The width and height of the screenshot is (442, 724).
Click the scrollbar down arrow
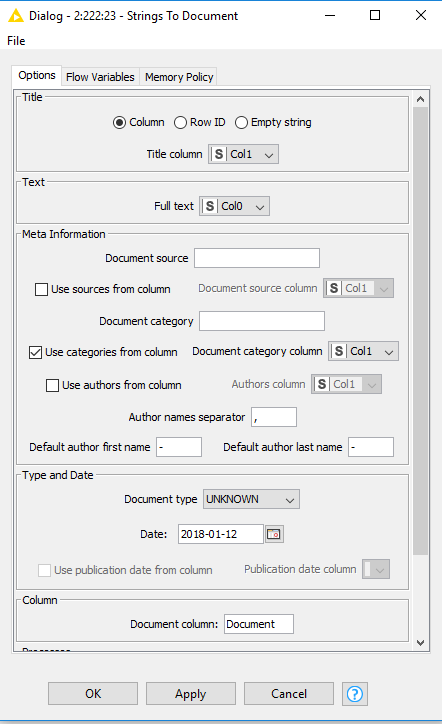420,642
